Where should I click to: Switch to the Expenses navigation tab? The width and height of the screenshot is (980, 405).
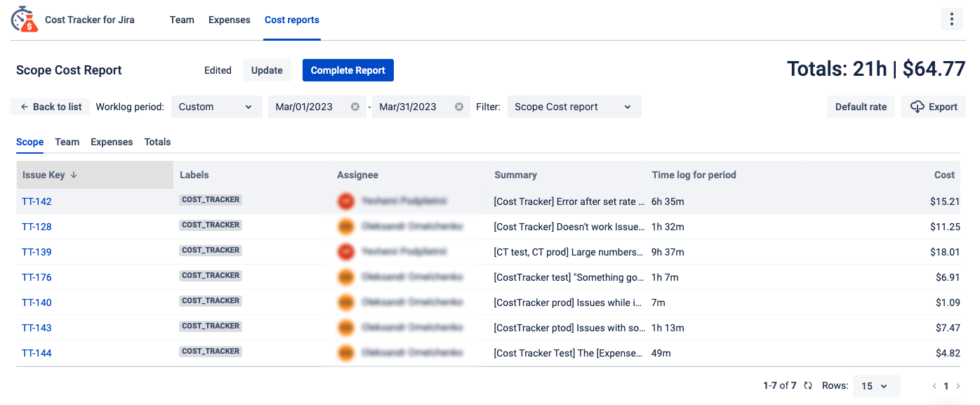point(229,20)
